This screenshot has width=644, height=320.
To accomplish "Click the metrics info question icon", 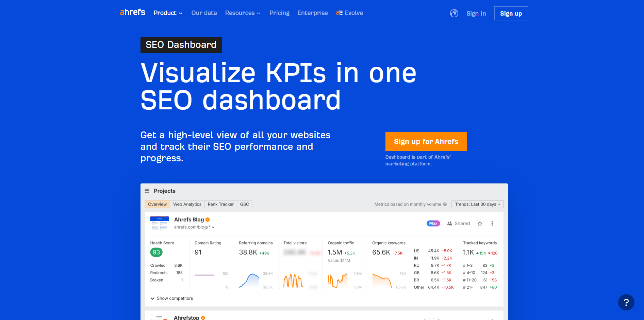I will pyautogui.click(x=445, y=204).
